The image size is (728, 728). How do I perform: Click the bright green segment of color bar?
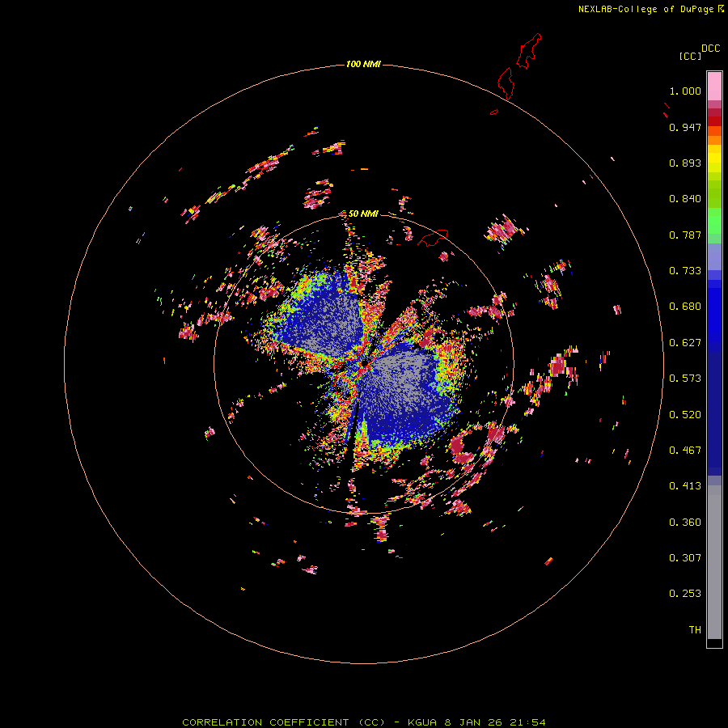714,220
